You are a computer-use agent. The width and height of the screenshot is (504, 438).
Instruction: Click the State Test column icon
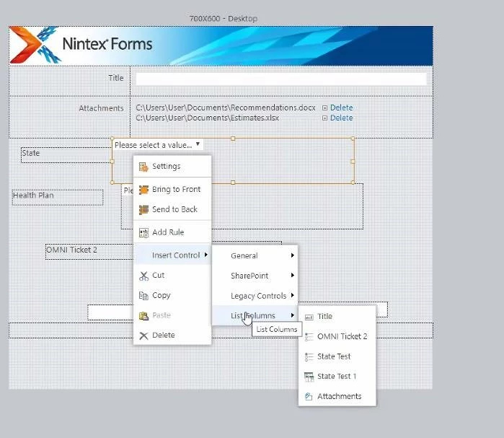coord(309,357)
